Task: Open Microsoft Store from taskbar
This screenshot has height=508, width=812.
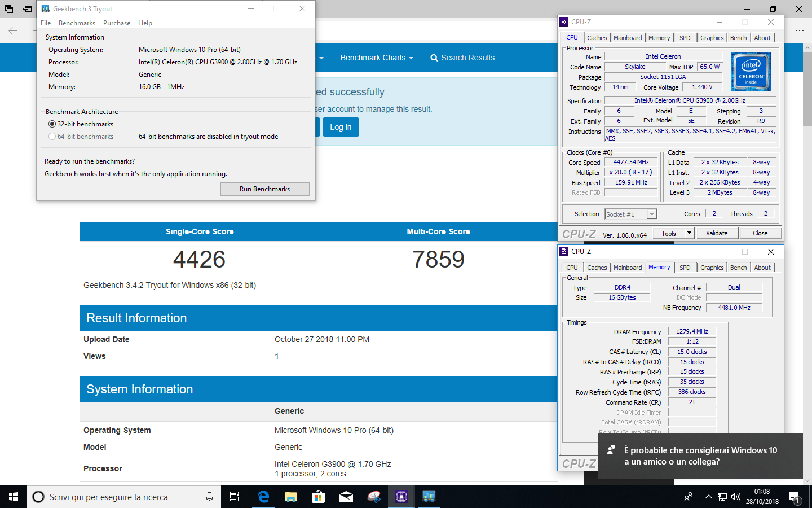Action: point(318,497)
